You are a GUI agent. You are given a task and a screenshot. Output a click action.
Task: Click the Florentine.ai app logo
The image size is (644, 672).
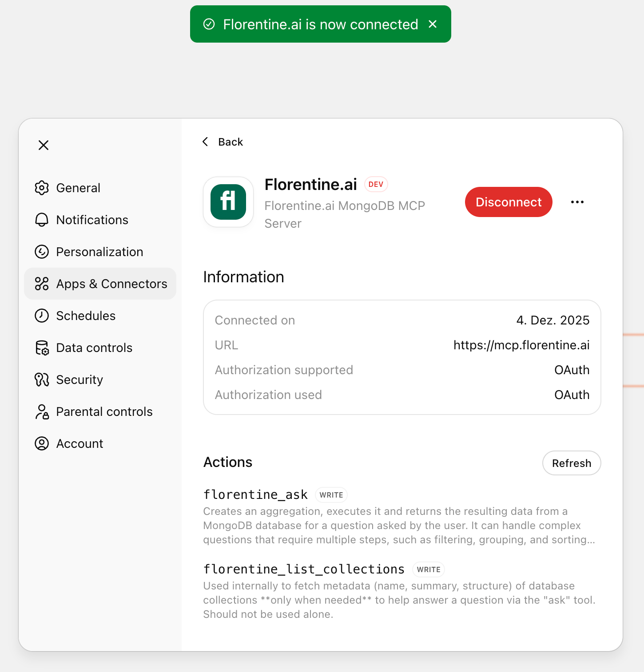pyautogui.click(x=228, y=202)
